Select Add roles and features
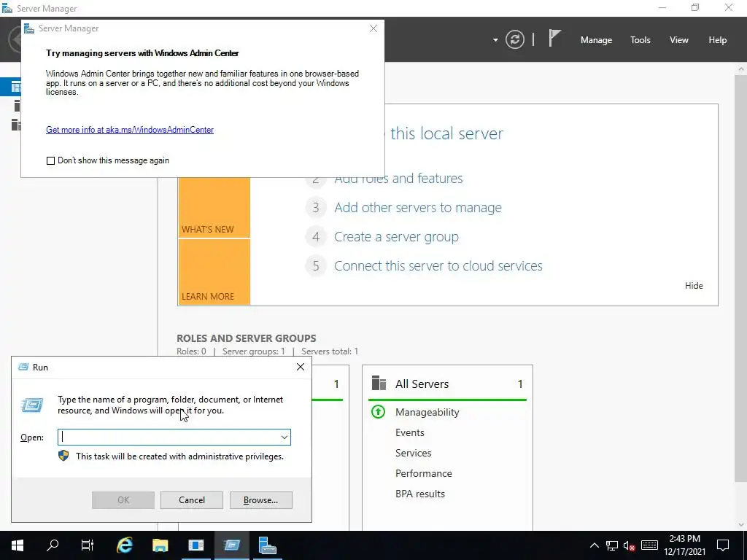The height and width of the screenshot is (560, 747). [x=398, y=179]
